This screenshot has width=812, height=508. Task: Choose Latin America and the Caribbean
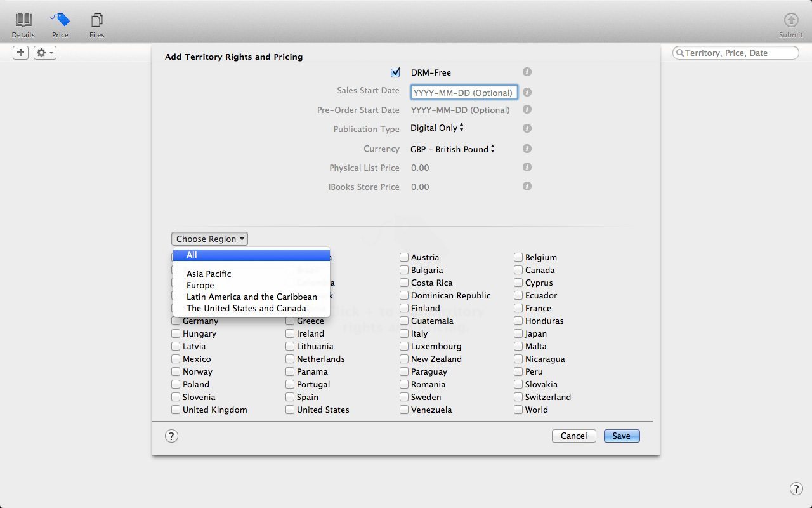click(251, 297)
